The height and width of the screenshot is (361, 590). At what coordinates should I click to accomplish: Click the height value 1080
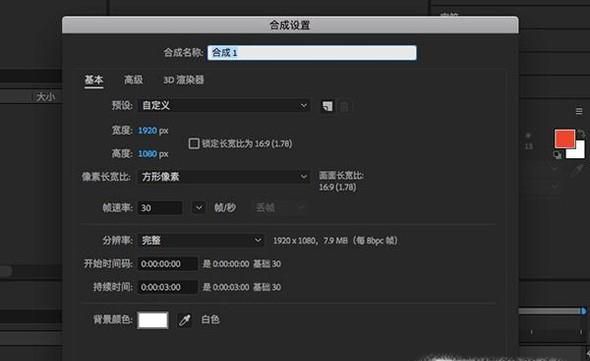pos(147,154)
